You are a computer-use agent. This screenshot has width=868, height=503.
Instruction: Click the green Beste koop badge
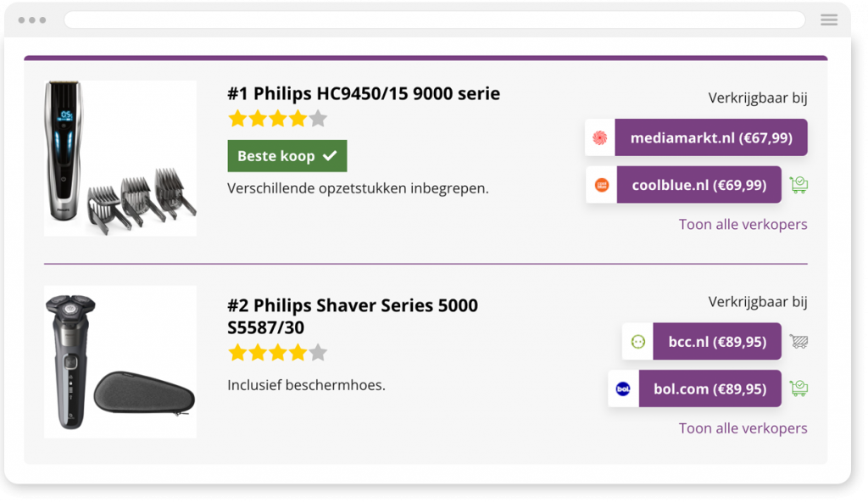click(x=287, y=156)
